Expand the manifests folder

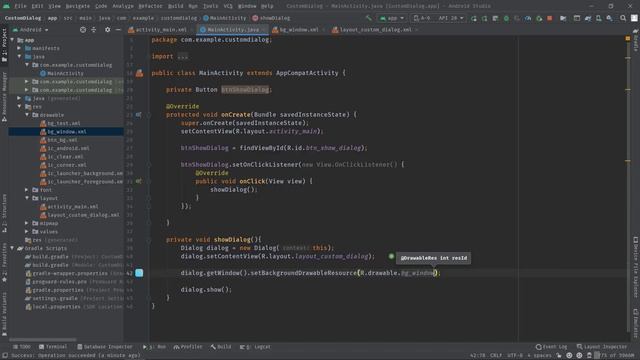[x=20, y=48]
